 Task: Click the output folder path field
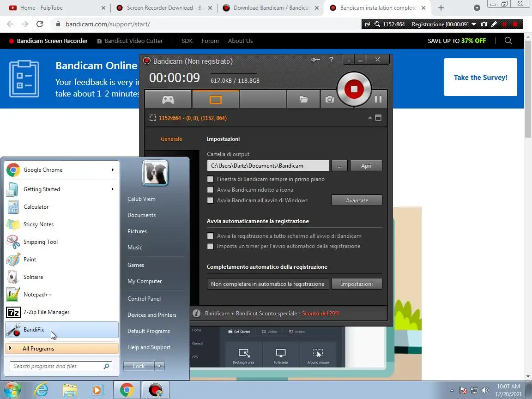pos(268,166)
